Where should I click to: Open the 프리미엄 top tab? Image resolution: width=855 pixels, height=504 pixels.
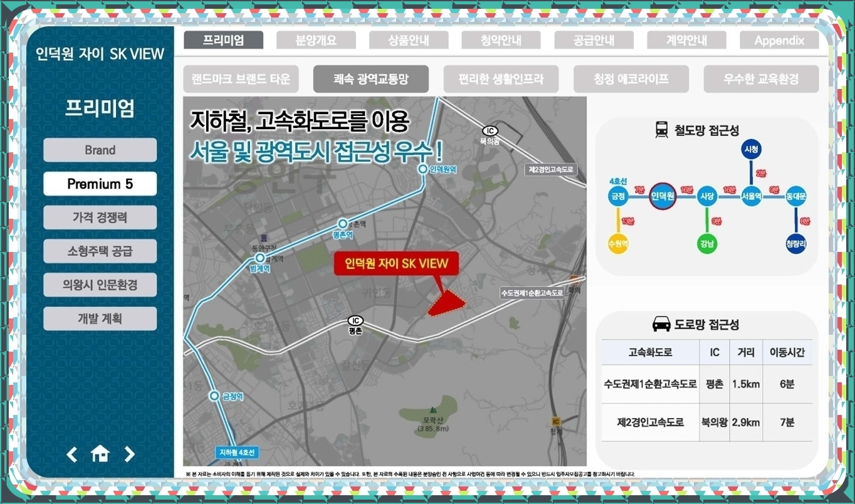click(224, 40)
